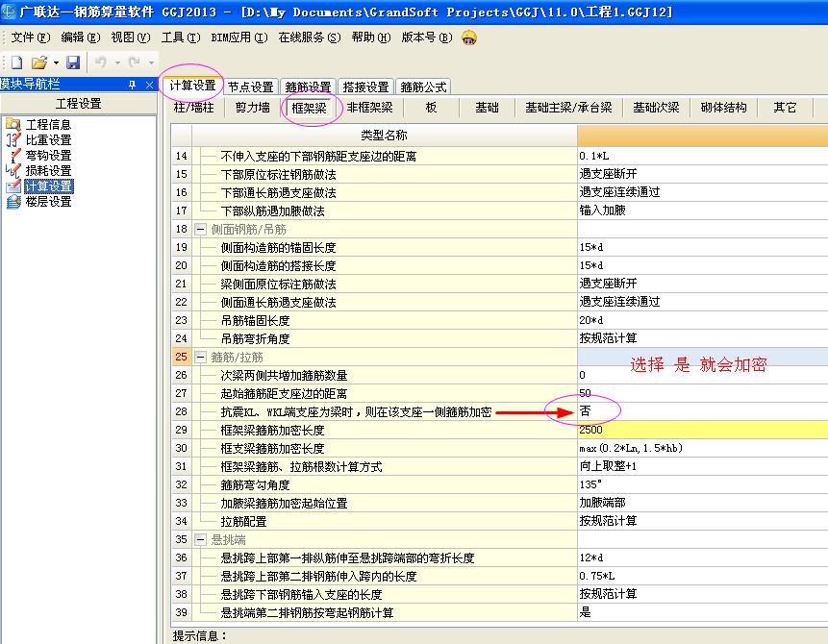Click 加腋端部 value in row 33
Image resolution: width=828 pixels, height=644 pixels.
tap(702, 503)
